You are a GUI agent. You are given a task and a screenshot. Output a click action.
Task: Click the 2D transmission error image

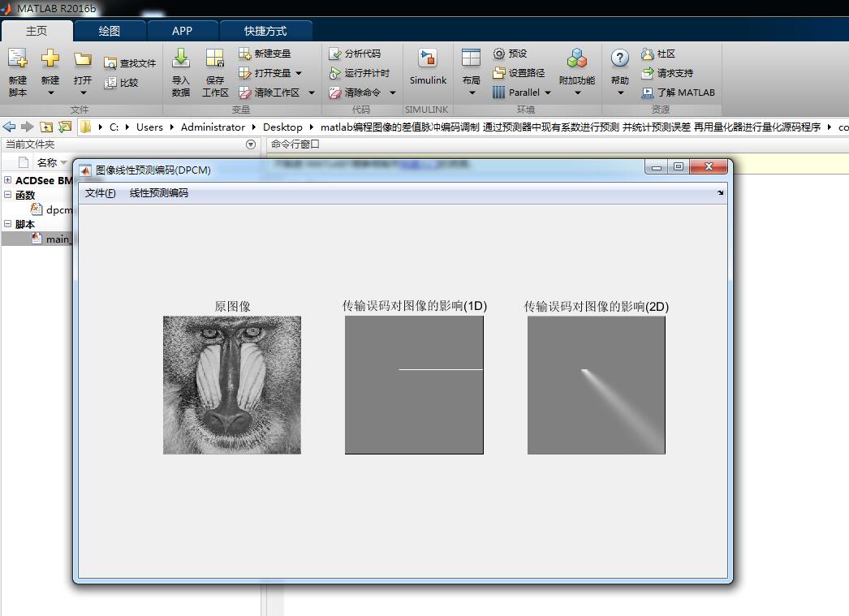596,385
